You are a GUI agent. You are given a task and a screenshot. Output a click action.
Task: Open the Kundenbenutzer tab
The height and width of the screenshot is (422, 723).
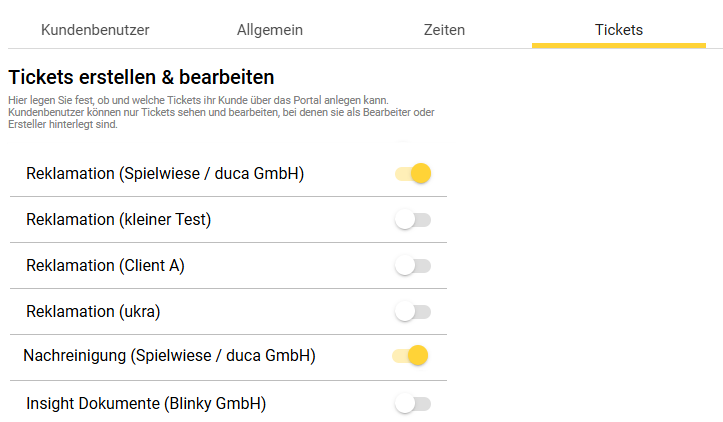click(95, 30)
